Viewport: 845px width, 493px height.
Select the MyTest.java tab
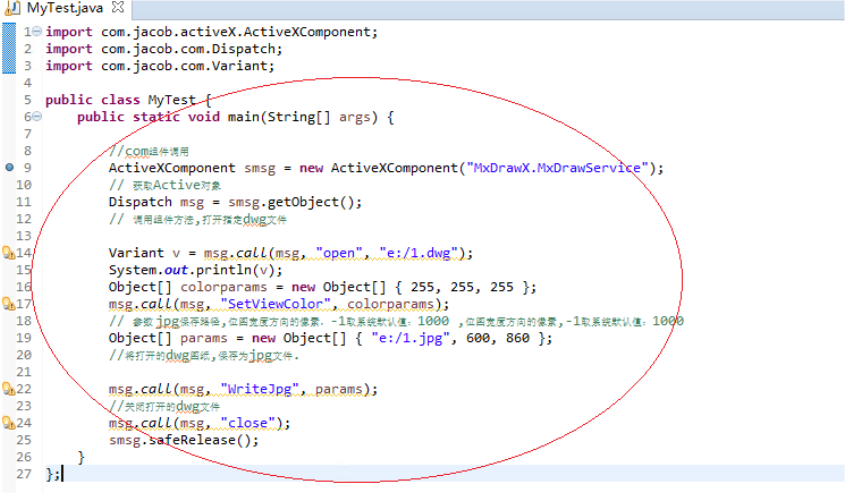coord(64,8)
